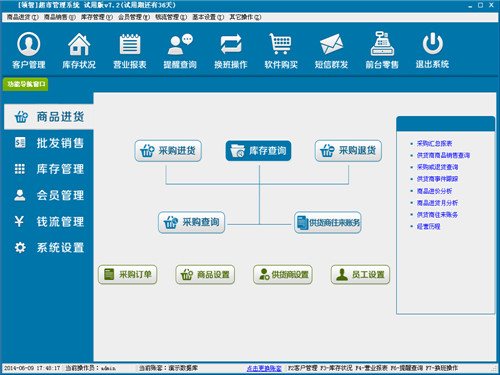
Task: Launch 前台零售 cash register icon
Action: pos(382,50)
